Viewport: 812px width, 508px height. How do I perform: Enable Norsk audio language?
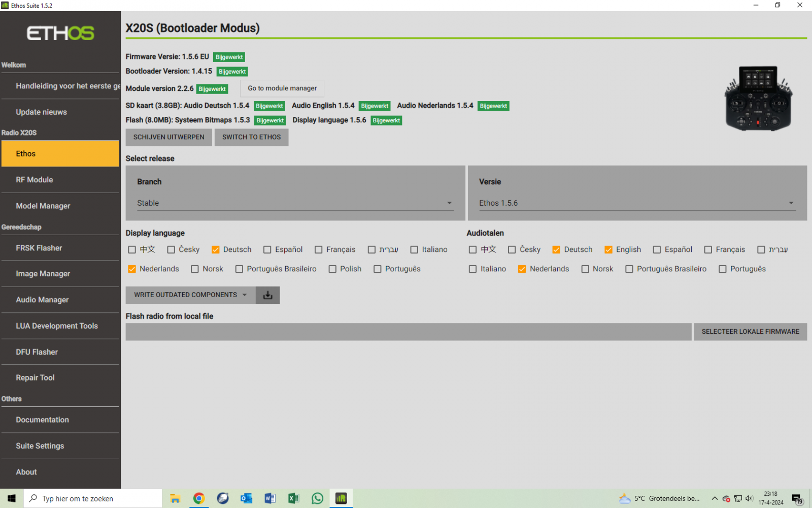click(x=585, y=269)
